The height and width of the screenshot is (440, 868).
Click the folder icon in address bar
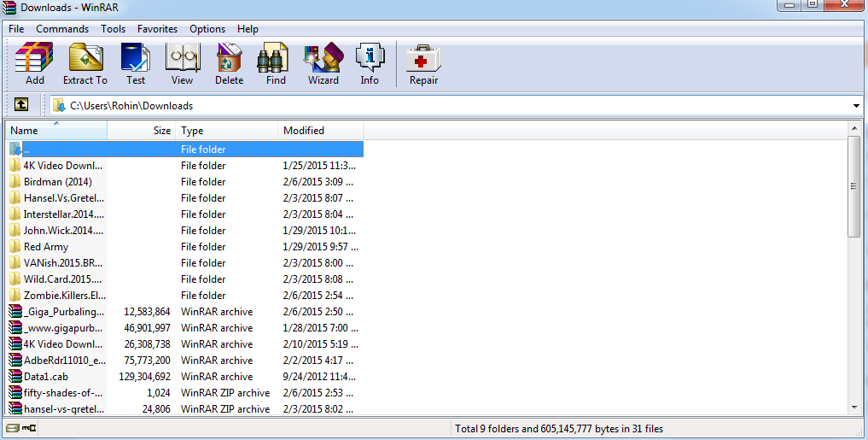click(59, 105)
